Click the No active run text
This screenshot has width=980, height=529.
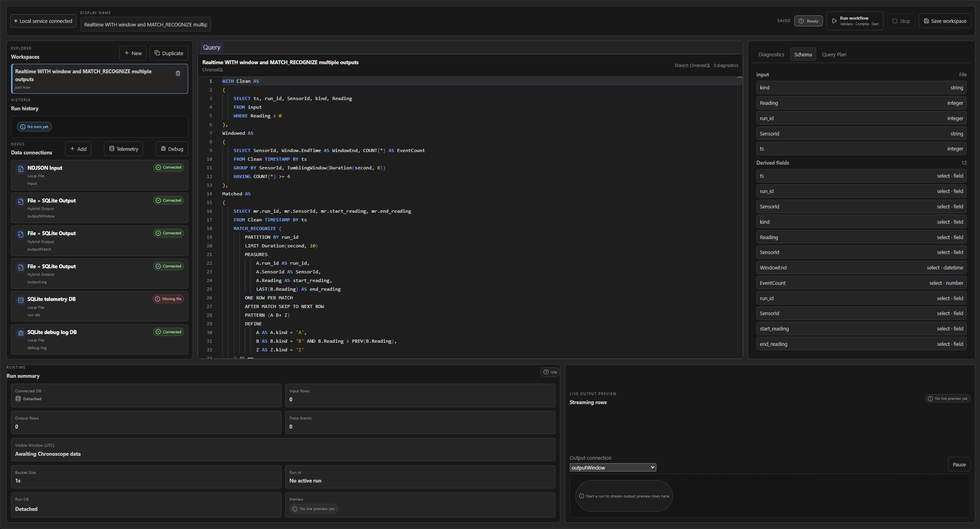(x=305, y=481)
